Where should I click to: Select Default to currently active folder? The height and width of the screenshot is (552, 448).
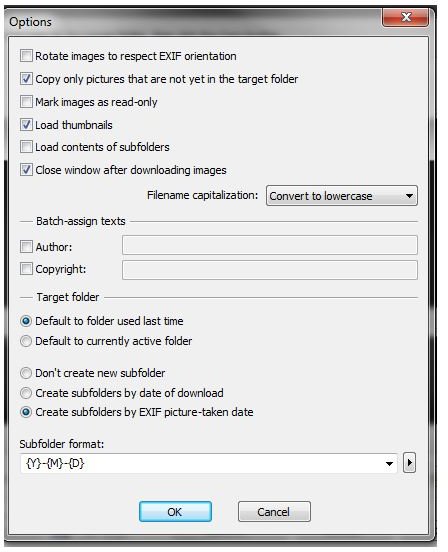(26, 341)
